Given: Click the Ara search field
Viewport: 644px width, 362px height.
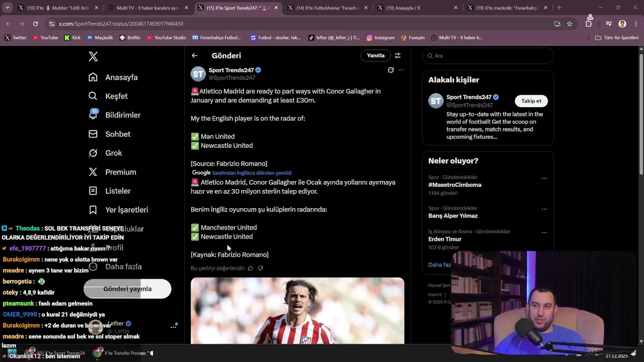Looking at the screenshot, I should pyautogui.click(x=488, y=56).
